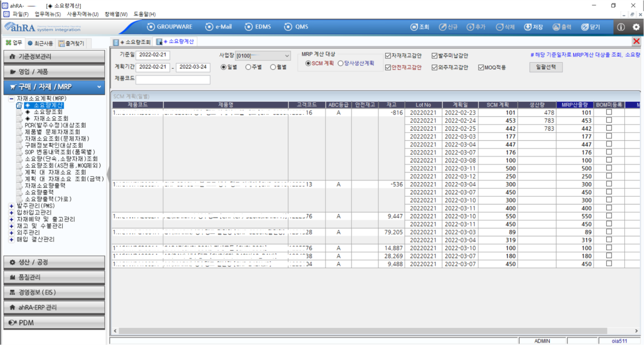Select the 주별 radio button
Viewport: 644px width, 345px height.
[248, 67]
